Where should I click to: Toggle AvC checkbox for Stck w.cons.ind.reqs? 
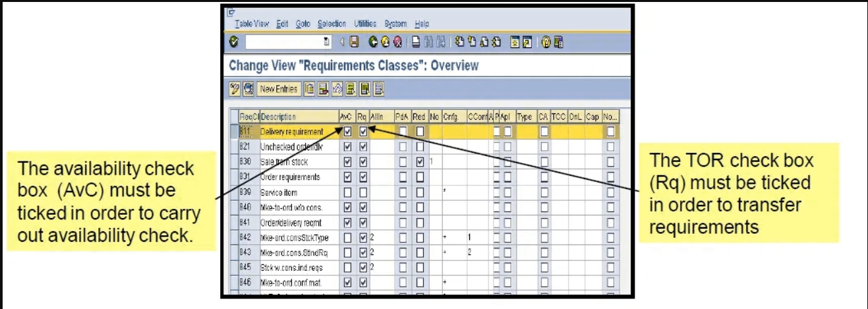pyautogui.click(x=348, y=268)
